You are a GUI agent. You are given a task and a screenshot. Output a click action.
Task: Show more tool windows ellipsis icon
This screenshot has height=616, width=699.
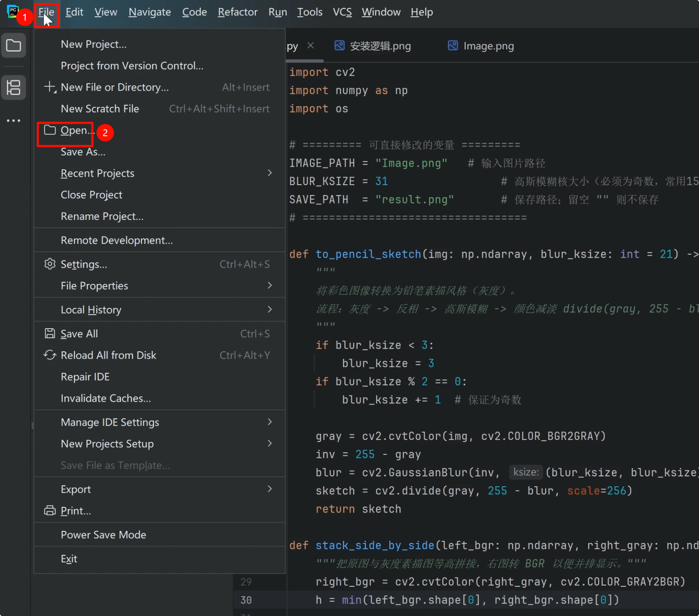[x=14, y=121]
